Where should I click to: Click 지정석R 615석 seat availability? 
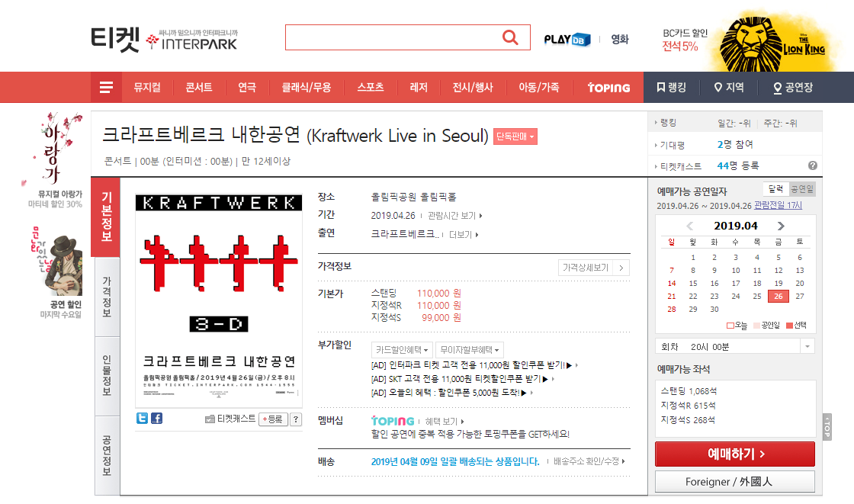[688, 406]
